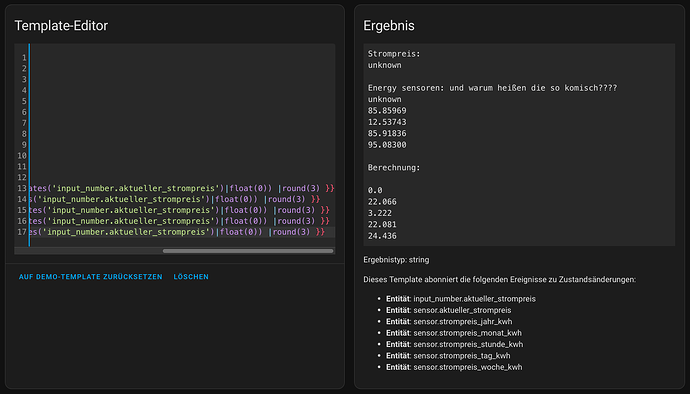
Task: Click entity input_number.aktueller_strompreis in list
Action: click(474, 299)
